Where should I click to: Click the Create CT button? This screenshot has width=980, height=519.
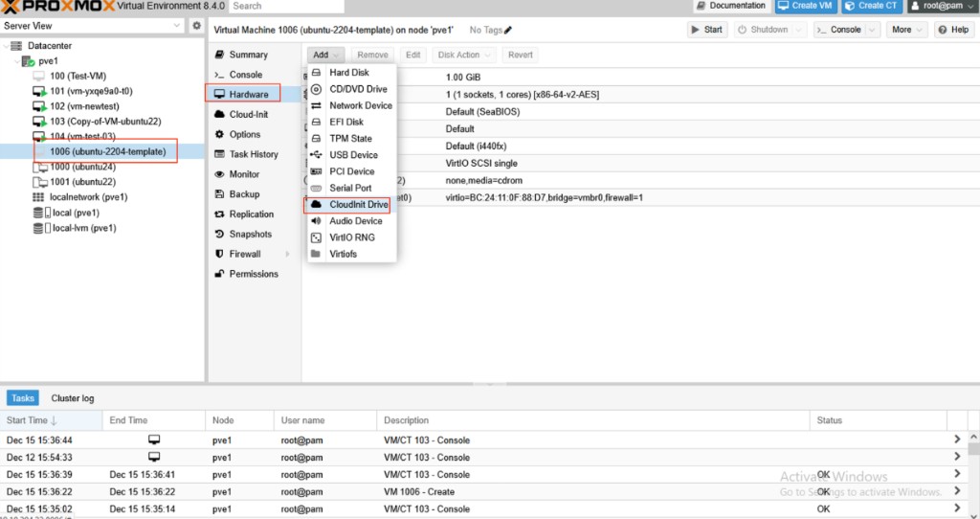pos(871,6)
